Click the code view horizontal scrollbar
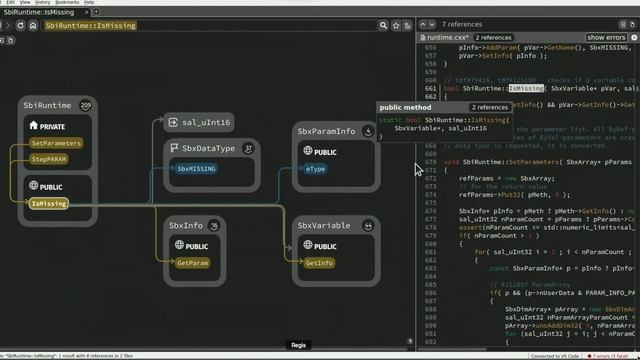This screenshot has width=640, height=360. click(x=452, y=350)
